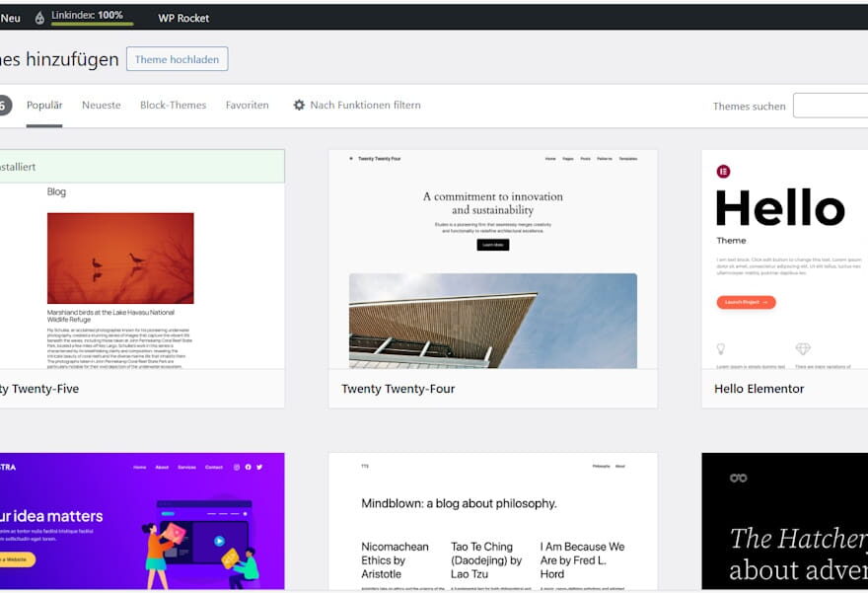This screenshot has height=593, width=868.
Task: Click the Theme hochladen button
Action: [x=178, y=58]
